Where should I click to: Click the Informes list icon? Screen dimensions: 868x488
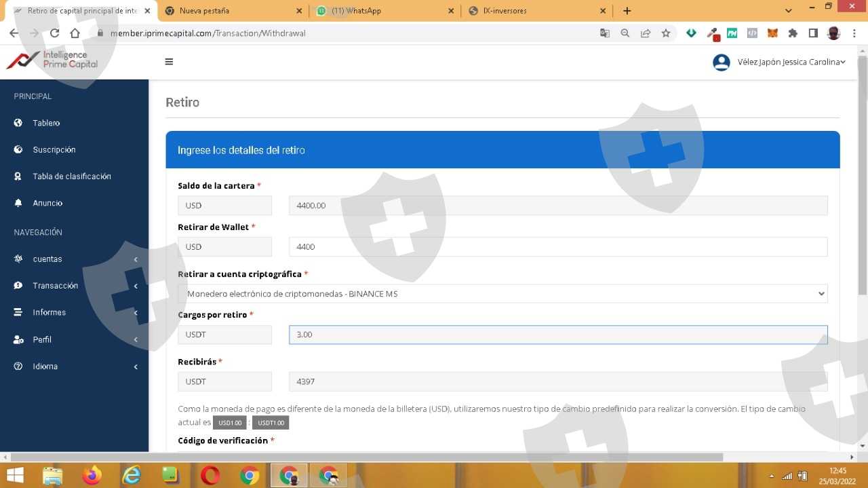pyautogui.click(x=18, y=312)
